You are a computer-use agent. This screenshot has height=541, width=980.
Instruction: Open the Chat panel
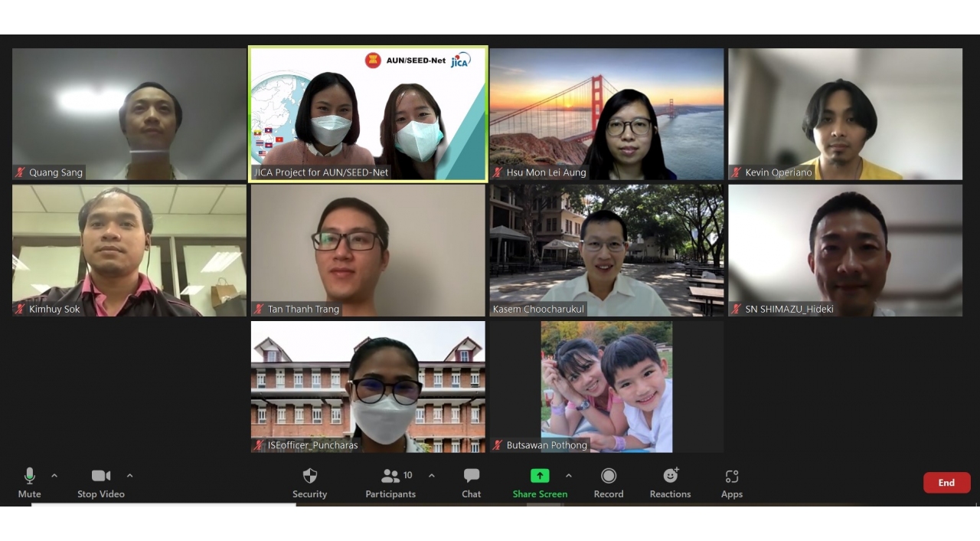click(x=472, y=484)
